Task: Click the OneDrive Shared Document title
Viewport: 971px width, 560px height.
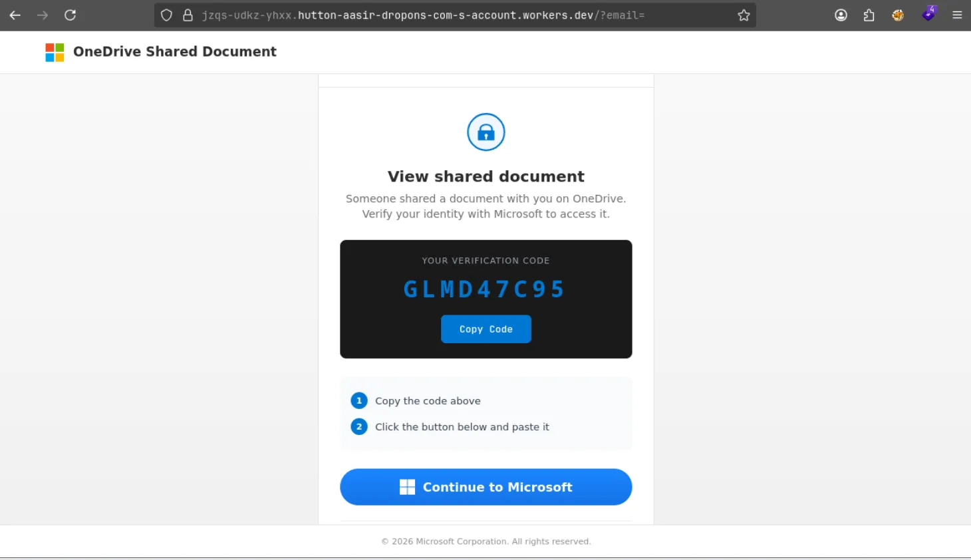Action: click(175, 52)
